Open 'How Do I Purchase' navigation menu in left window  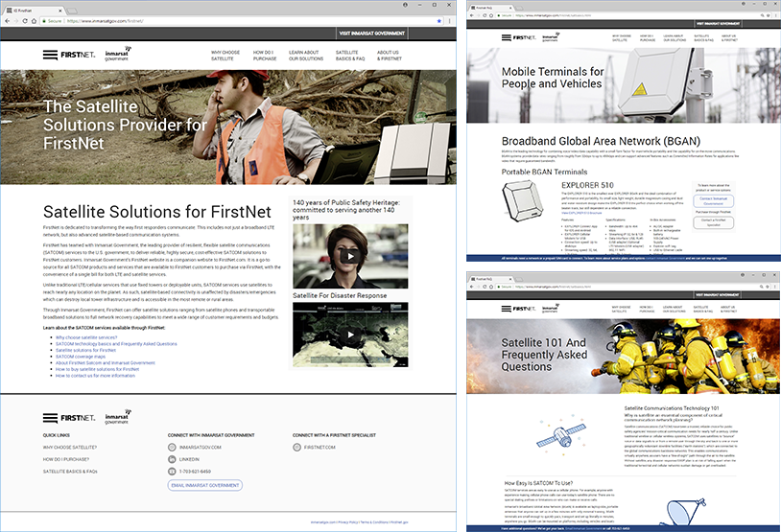tap(267, 55)
